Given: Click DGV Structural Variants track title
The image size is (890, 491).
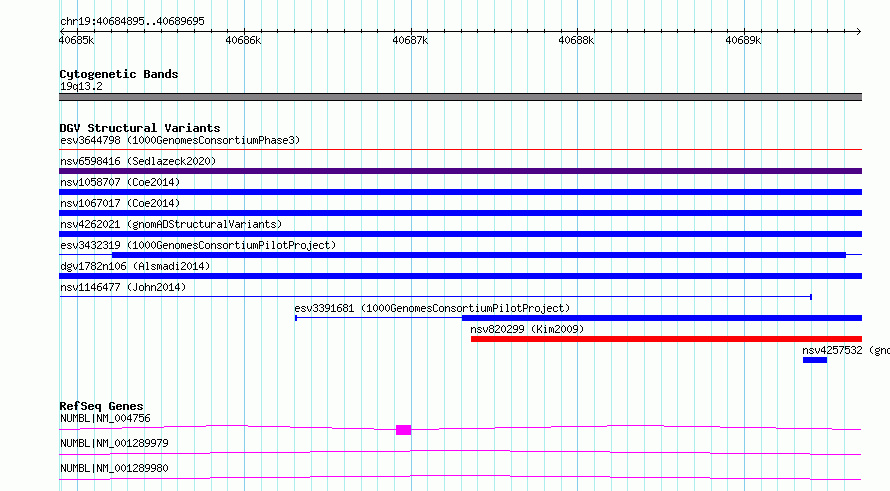Looking at the screenshot, I should [x=140, y=128].
